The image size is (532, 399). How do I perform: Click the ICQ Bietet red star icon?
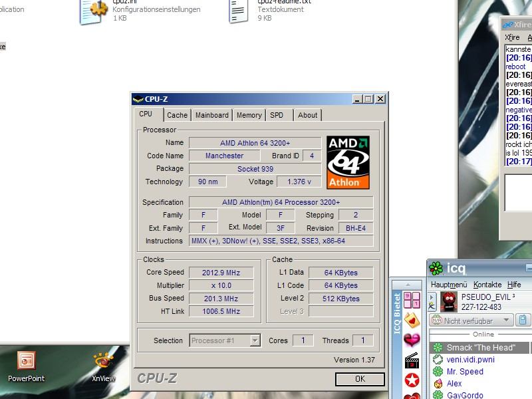click(412, 380)
